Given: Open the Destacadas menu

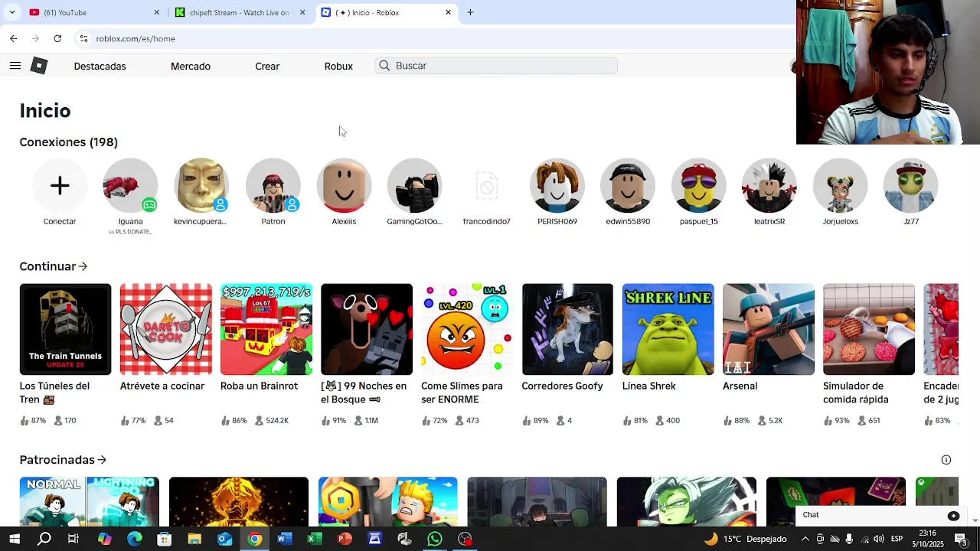Looking at the screenshot, I should coord(100,67).
